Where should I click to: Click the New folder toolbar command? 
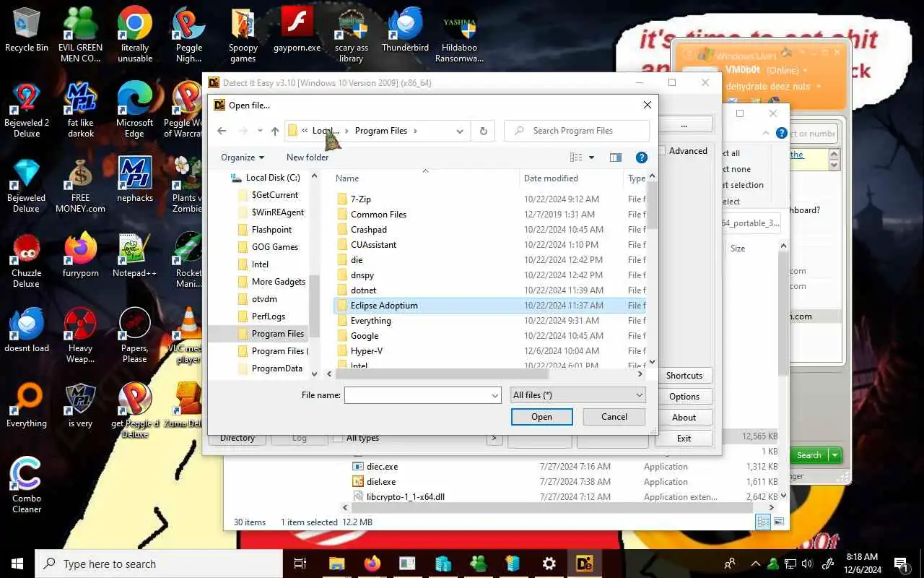(308, 158)
